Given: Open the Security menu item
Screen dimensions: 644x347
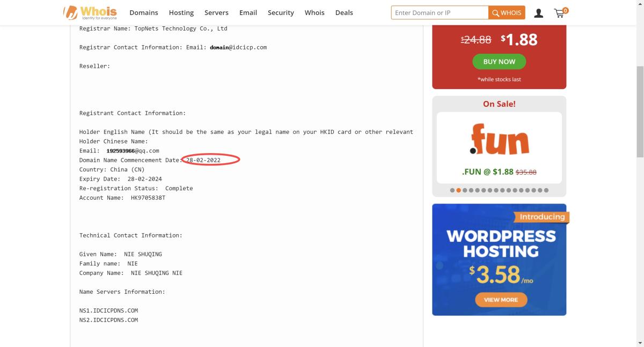Looking at the screenshot, I should click(x=281, y=13).
